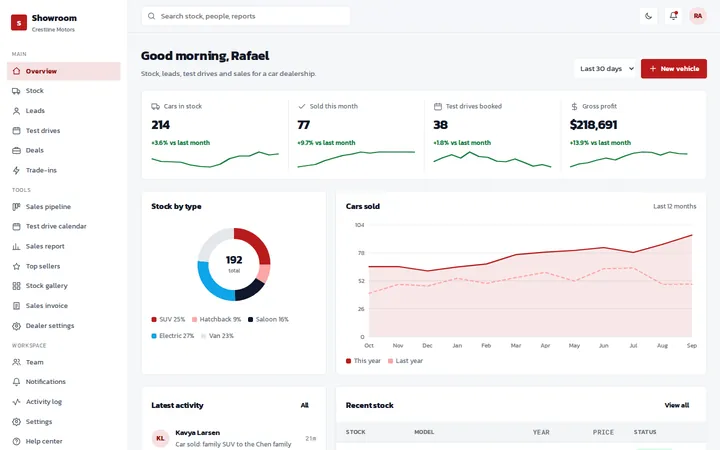Click the Sales report chart icon
This screenshot has height=450, width=720.
click(x=17, y=246)
